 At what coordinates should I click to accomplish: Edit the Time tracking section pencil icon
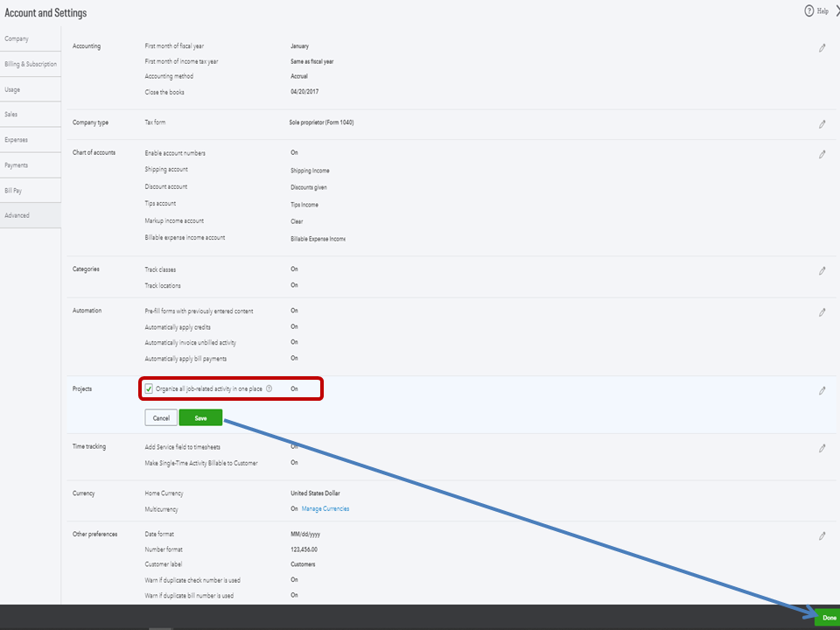click(822, 448)
